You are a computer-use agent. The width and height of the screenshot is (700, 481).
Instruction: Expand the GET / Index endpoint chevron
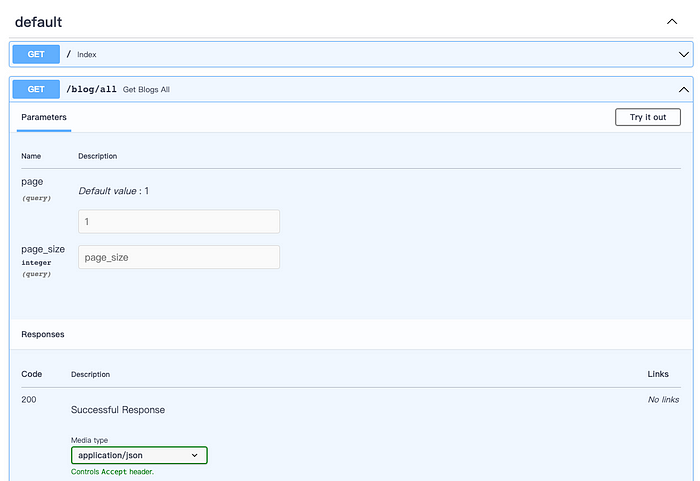(684, 53)
